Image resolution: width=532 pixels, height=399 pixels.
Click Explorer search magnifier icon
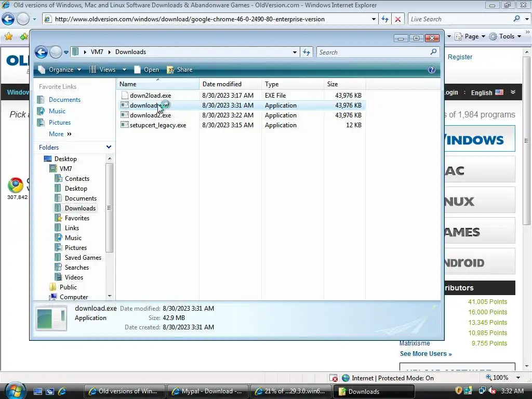[433, 52]
